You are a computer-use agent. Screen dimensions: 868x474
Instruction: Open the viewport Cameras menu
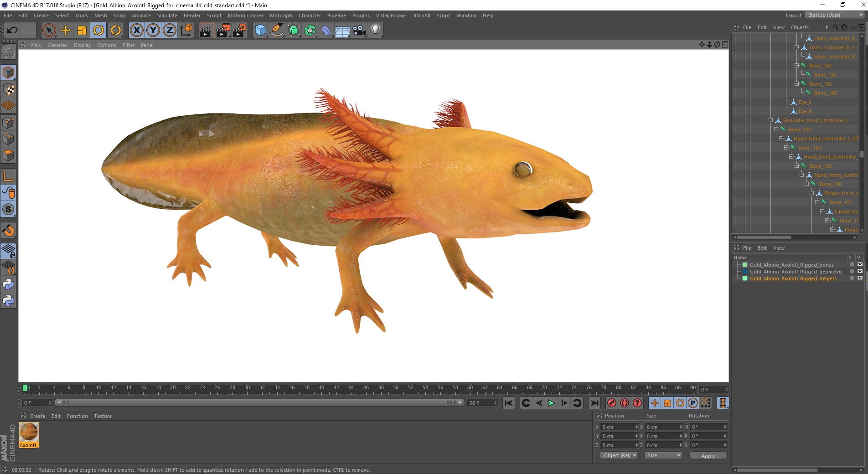coord(57,45)
